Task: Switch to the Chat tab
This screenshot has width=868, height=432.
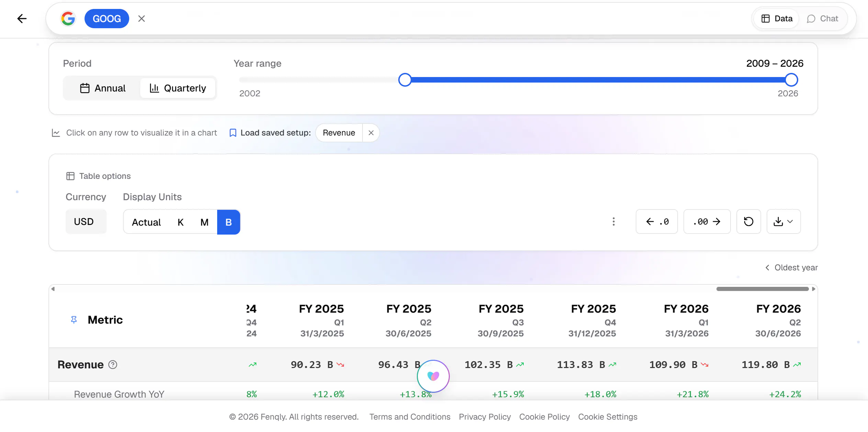Action: pyautogui.click(x=822, y=19)
